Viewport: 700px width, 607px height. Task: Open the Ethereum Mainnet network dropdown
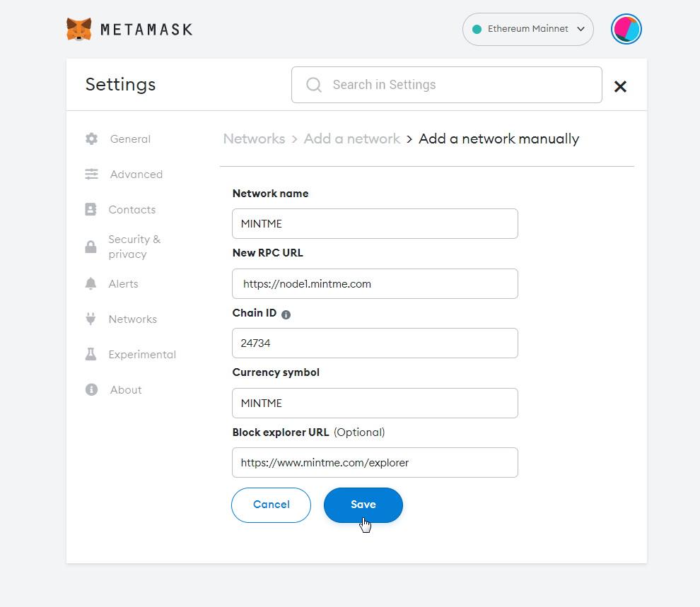point(527,30)
